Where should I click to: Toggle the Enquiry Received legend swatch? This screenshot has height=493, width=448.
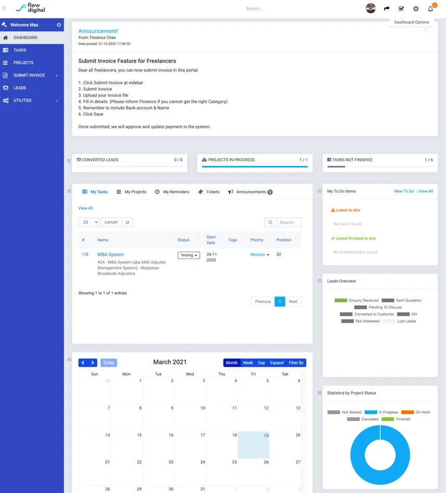pyautogui.click(x=341, y=300)
